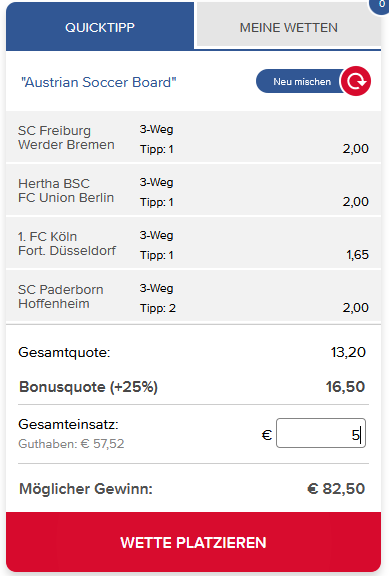This screenshot has width=389, height=576.
Task: Click the red reshuffle arrow icon
Action: coord(356,81)
